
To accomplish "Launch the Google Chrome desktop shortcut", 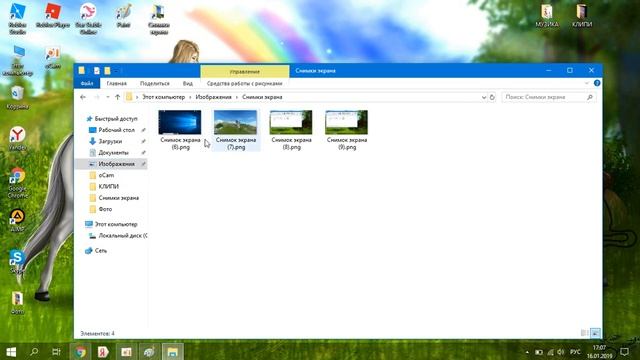I will pyautogui.click(x=18, y=183).
